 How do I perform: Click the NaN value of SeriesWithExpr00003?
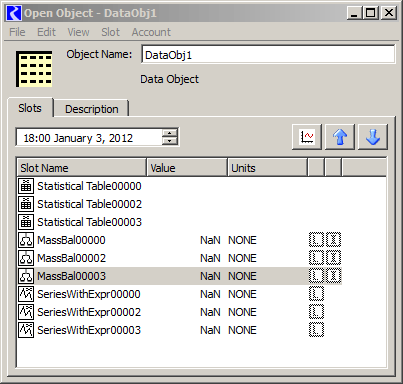210,330
